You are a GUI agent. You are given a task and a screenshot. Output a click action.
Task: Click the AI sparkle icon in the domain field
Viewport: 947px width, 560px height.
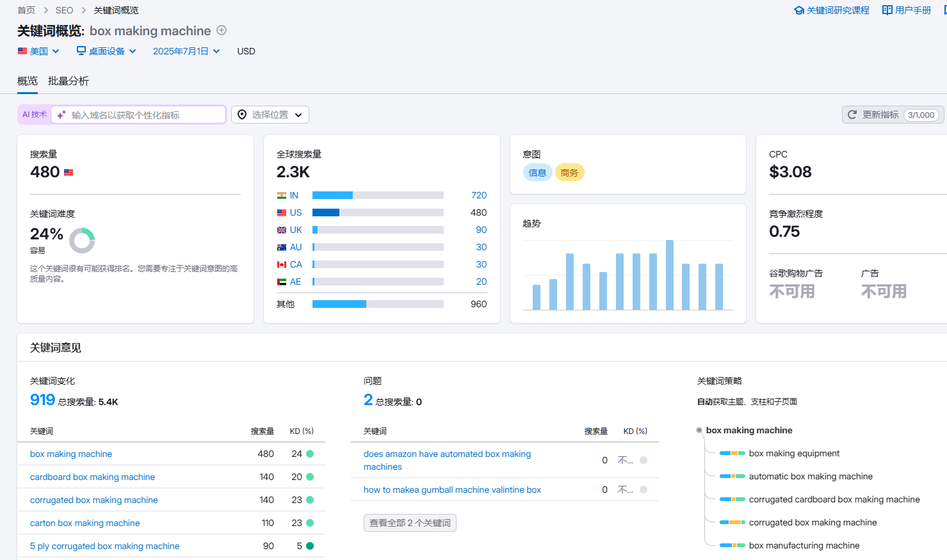coord(61,115)
